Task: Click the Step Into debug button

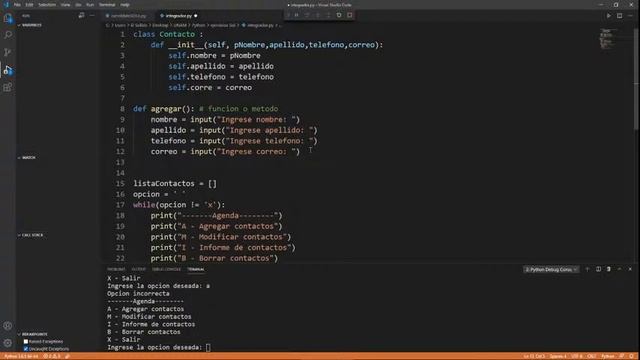Action: 318,15
